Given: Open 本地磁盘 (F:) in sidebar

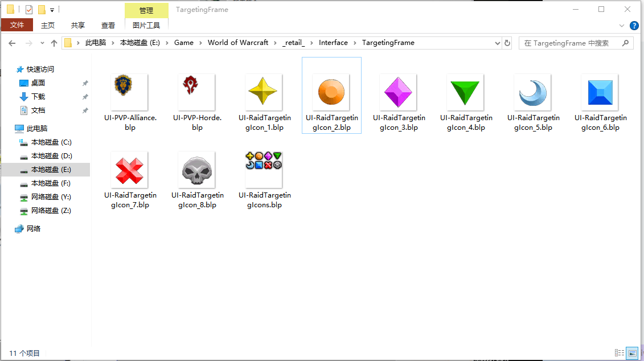Looking at the screenshot, I should [x=51, y=183].
